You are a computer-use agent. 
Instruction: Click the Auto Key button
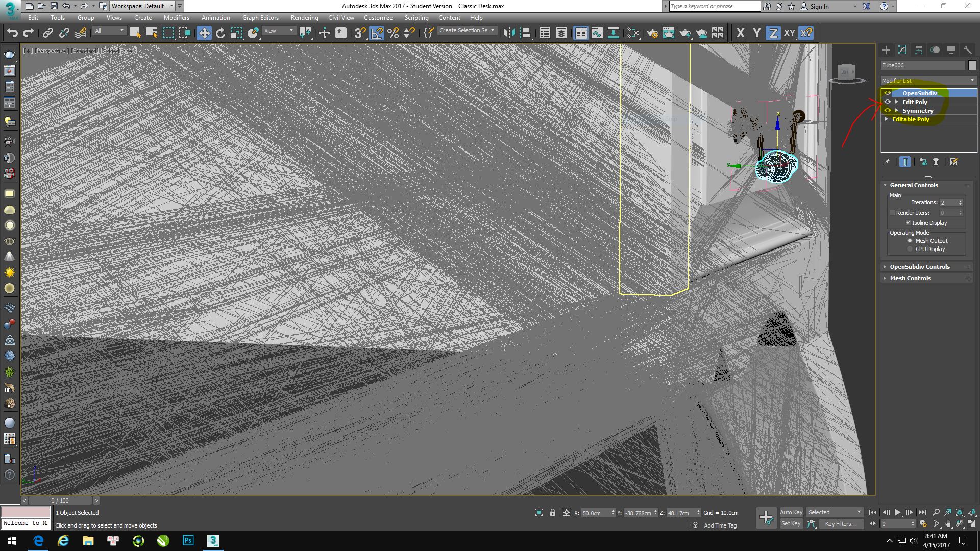click(x=791, y=512)
